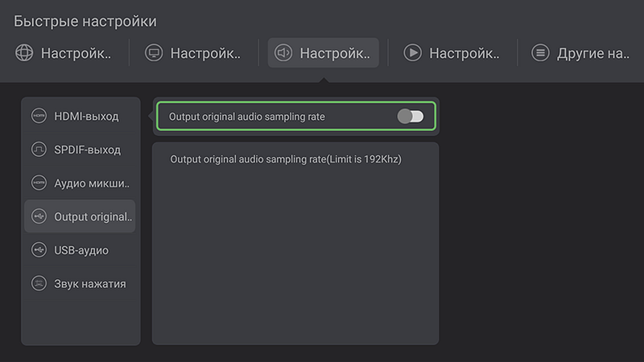Click the speaker audio settings icon

pyautogui.click(x=283, y=53)
